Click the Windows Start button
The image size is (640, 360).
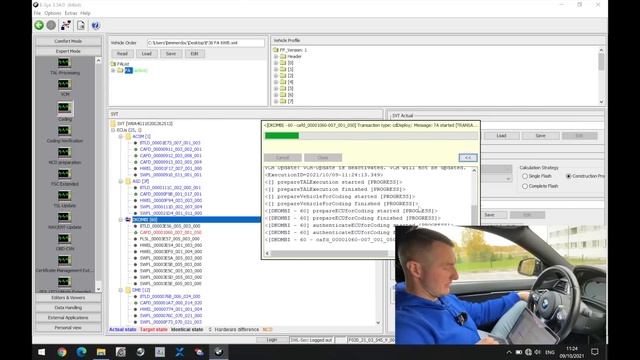pos(42,352)
